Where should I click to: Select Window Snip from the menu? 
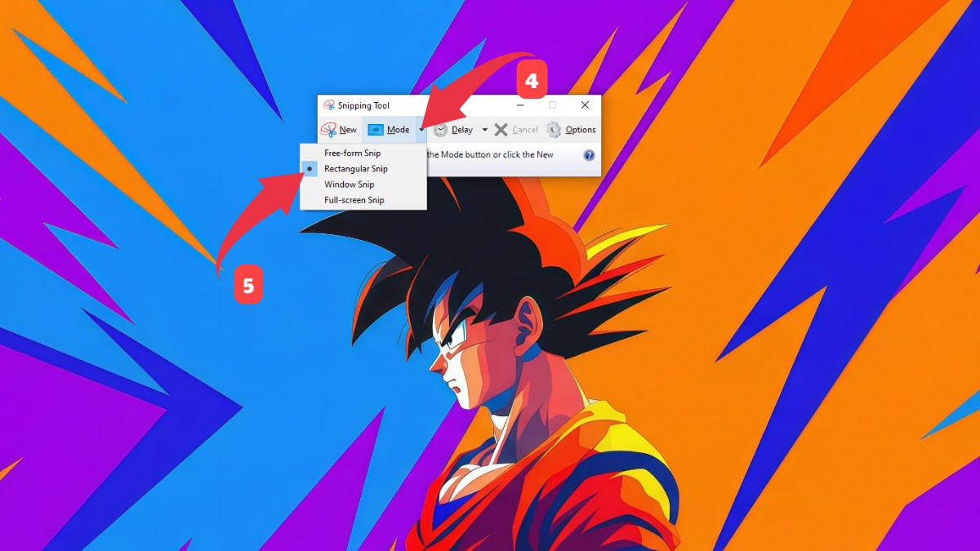pos(350,184)
